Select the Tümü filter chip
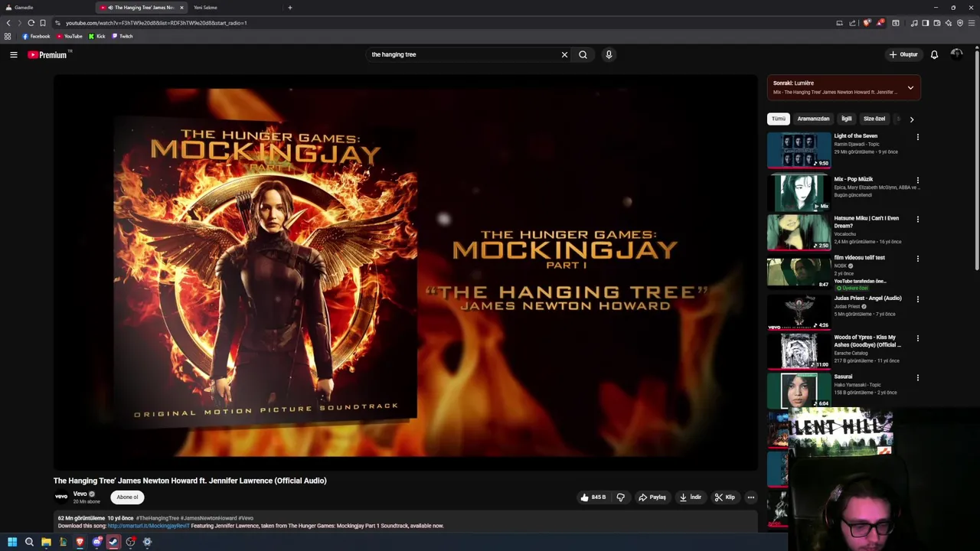Screen dimensions: 980x551 pyautogui.click(x=778, y=119)
